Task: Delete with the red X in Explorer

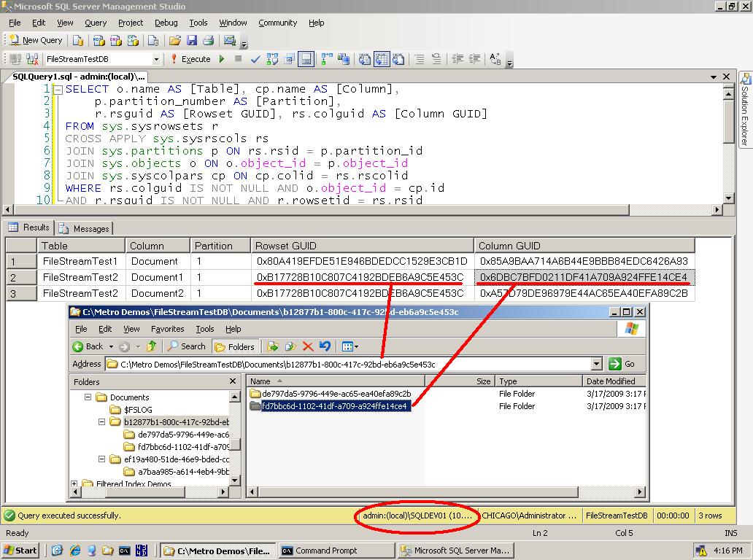Action: point(308,346)
